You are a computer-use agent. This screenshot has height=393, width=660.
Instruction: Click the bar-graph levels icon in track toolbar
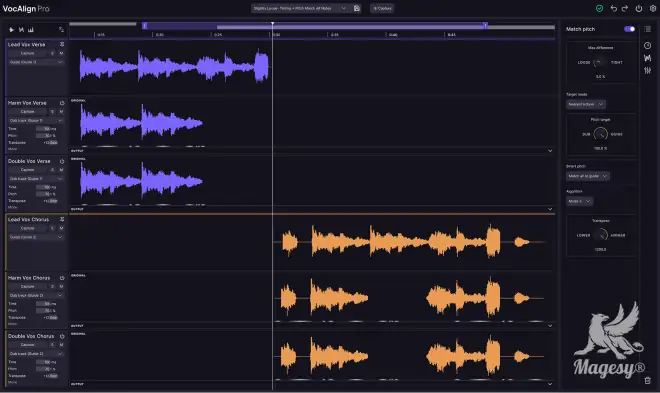[x=31, y=29]
